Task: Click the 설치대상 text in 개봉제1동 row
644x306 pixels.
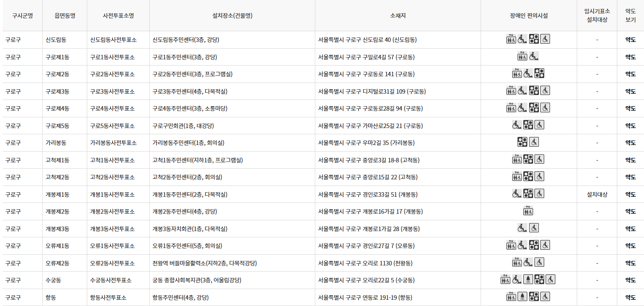Action: pos(597,194)
